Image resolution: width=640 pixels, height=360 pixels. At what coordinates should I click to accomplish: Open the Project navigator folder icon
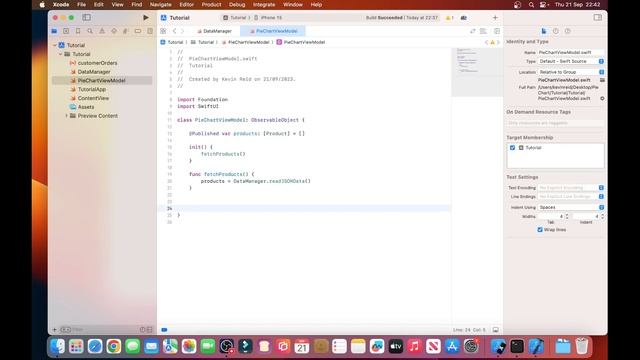tap(54, 31)
